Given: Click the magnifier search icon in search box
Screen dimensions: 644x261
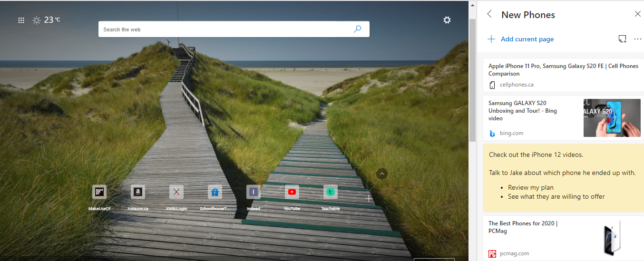Looking at the screenshot, I should pos(358,29).
